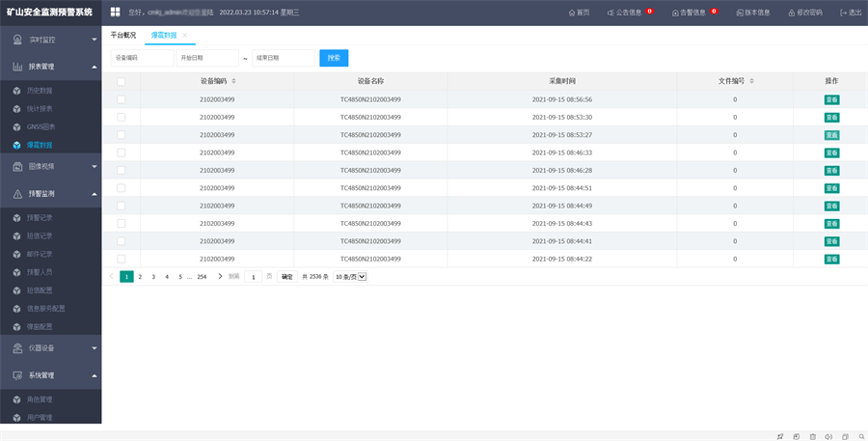This screenshot has width=868, height=441.
Task: Expand the 仪器设备 menu arrow
Action: (95, 348)
